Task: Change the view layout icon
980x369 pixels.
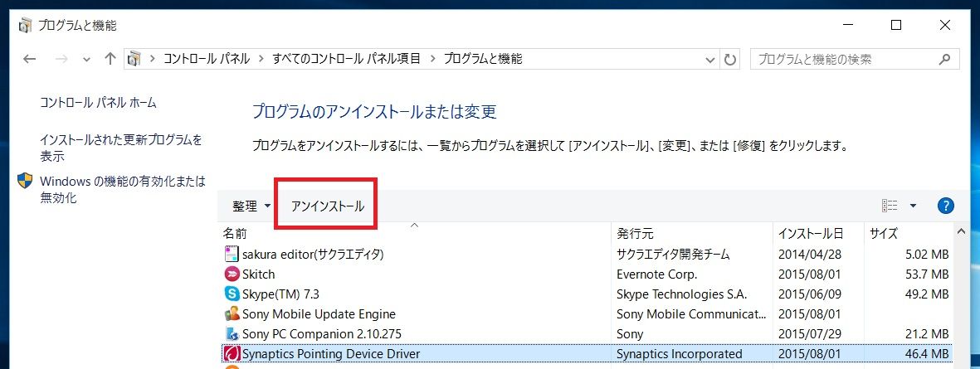Action: pos(890,206)
